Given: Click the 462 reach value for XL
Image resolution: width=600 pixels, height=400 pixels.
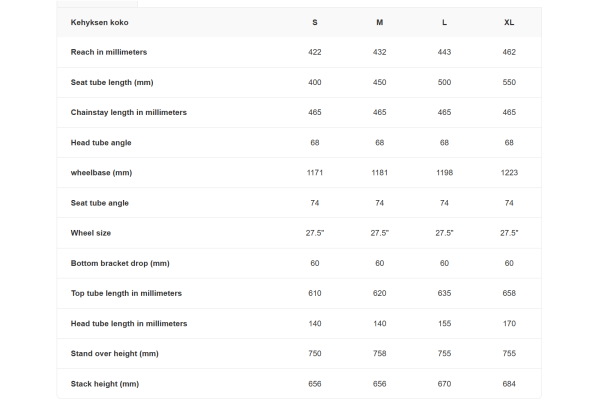Looking at the screenshot, I should [x=509, y=52].
